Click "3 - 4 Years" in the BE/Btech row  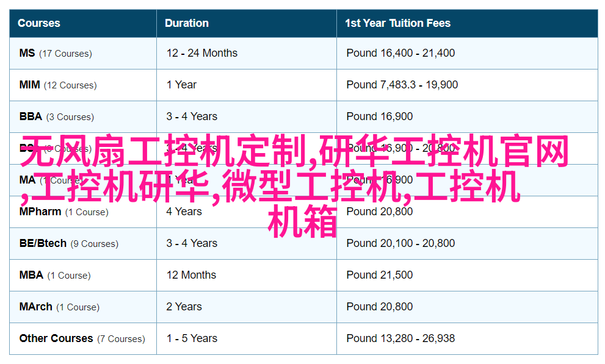[x=192, y=243]
